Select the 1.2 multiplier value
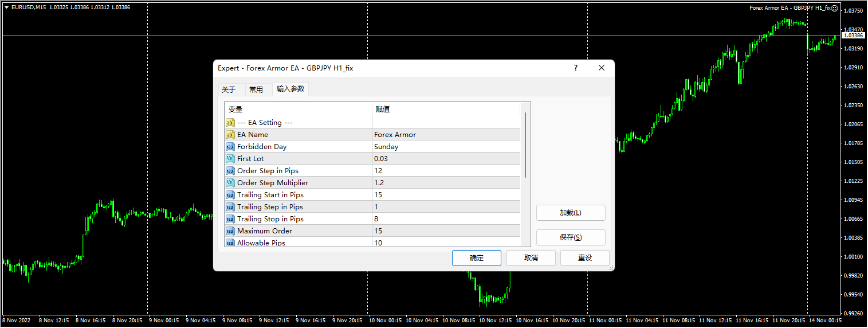This screenshot has width=868, height=328. click(446, 183)
